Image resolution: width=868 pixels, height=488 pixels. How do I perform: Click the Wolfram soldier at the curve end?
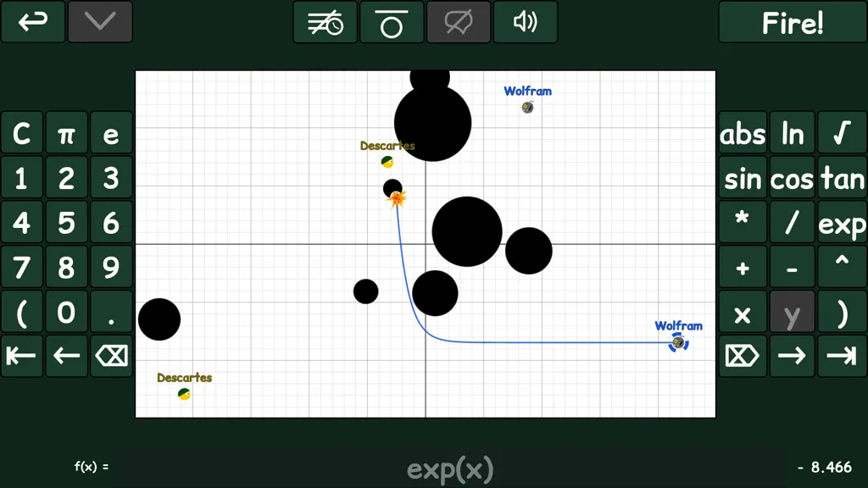coord(678,343)
